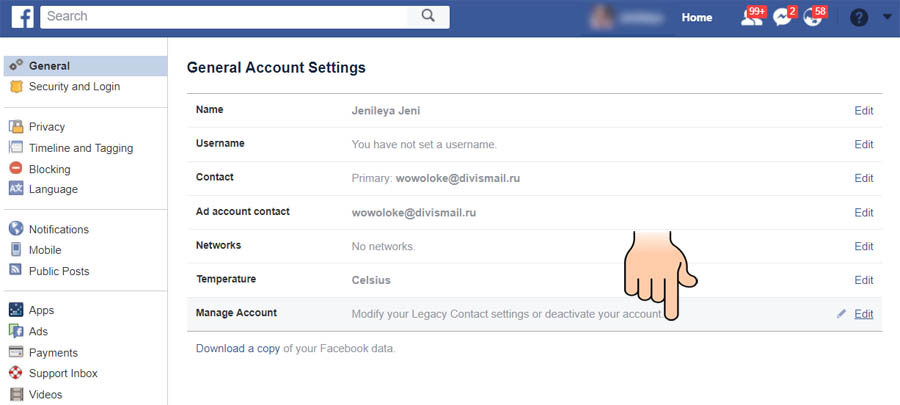Click the General gears icon in sidebar
This screenshot has height=405, width=900.
coord(17,66)
